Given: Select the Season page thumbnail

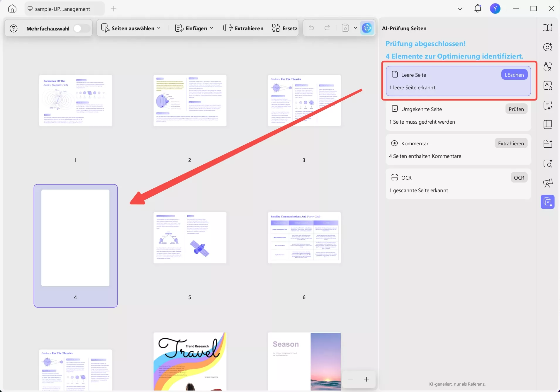Looking at the screenshot, I should (304, 362).
